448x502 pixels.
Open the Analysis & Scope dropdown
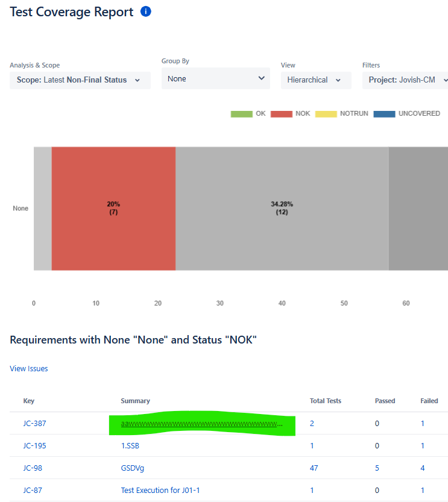[80, 80]
